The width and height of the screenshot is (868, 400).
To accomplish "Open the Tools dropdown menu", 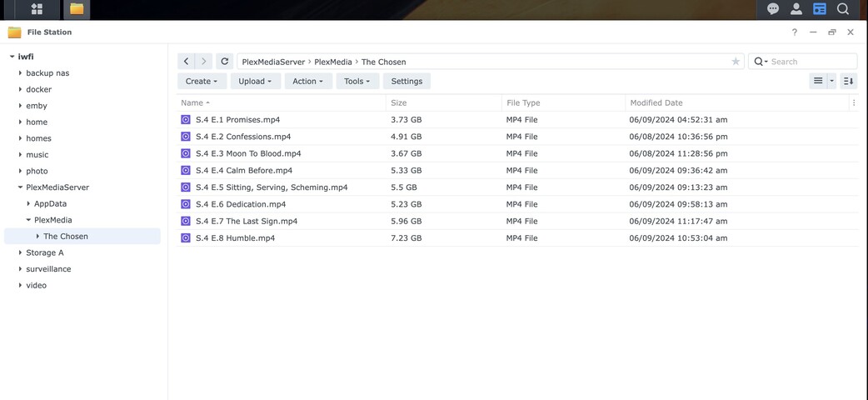I will point(357,81).
